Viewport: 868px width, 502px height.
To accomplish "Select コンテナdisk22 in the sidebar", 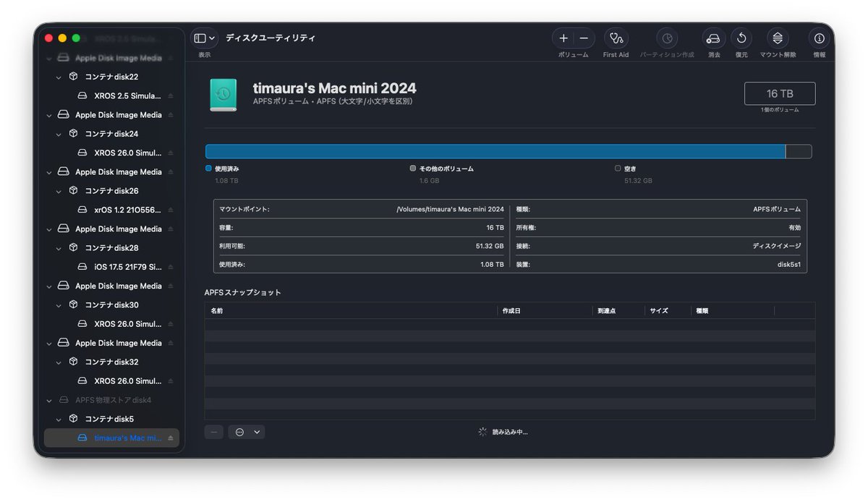I will [111, 77].
